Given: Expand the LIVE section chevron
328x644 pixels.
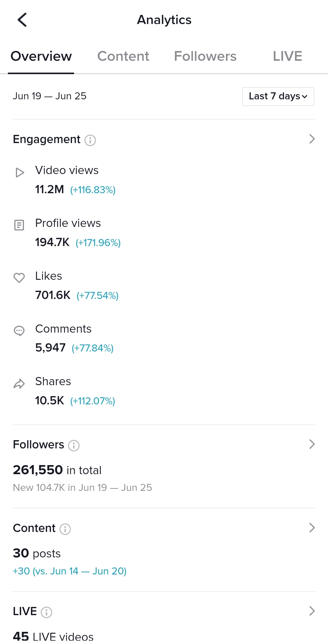Looking at the screenshot, I should [x=312, y=611].
